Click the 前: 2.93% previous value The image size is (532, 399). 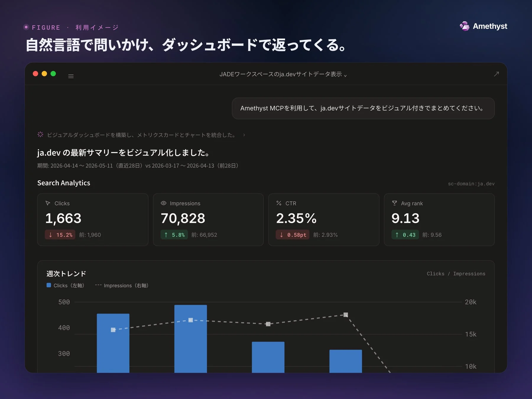(325, 235)
